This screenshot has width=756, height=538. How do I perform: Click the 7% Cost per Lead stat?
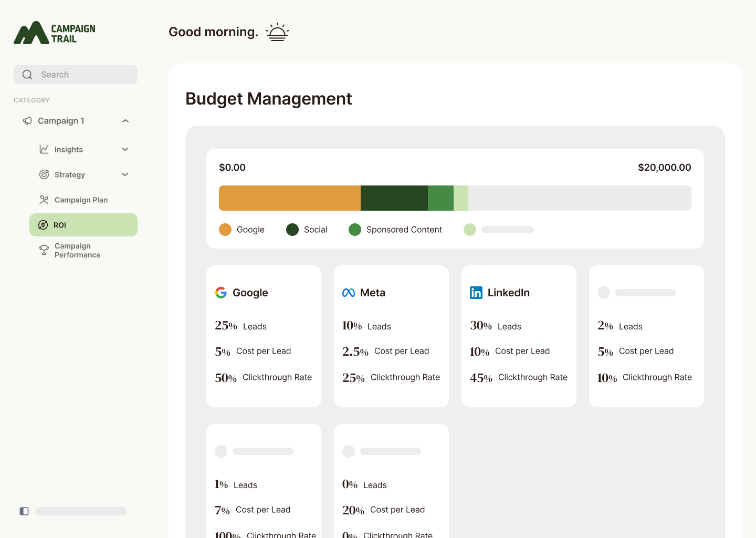pyautogui.click(x=253, y=510)
